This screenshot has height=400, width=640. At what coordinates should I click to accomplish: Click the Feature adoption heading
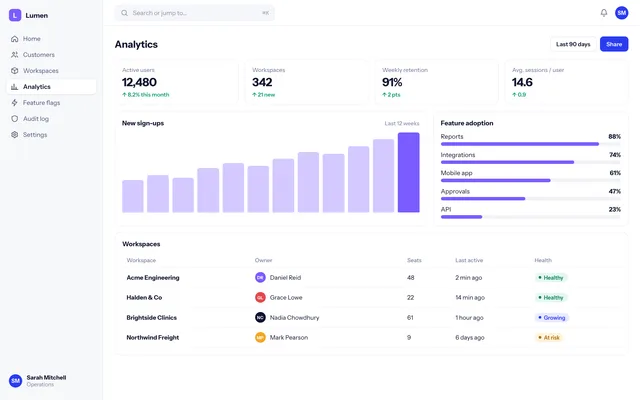467,123
